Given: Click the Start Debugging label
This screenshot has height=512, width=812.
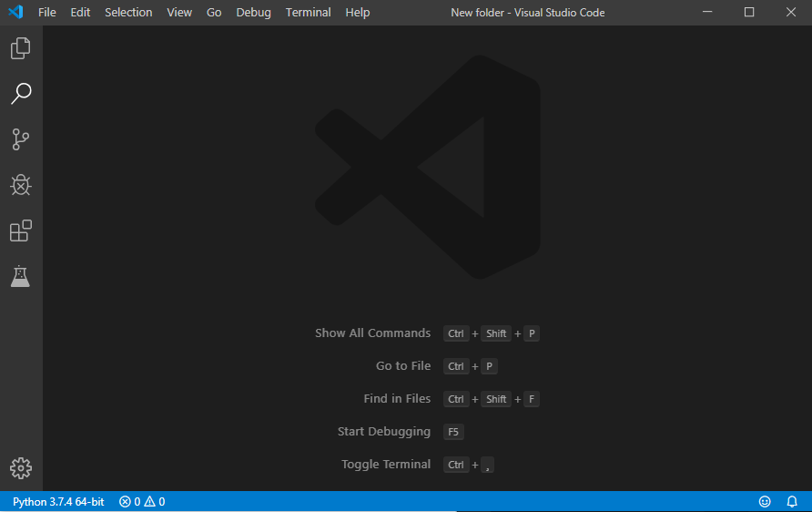Looking at the screenshot, I should (384, 431).
